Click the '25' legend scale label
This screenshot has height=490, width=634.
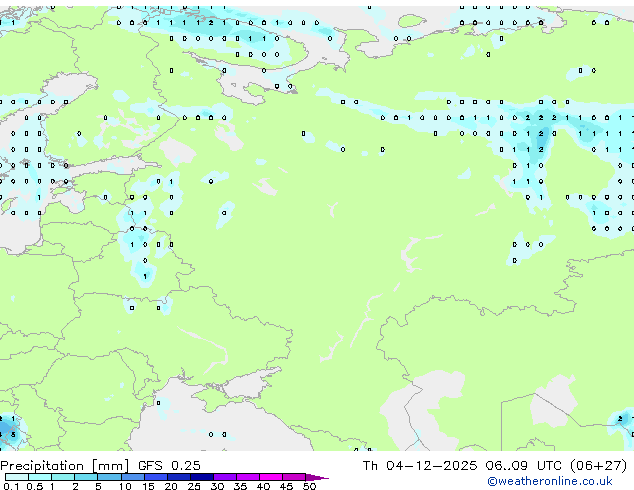pyautogui.click(x=194, y=486)
